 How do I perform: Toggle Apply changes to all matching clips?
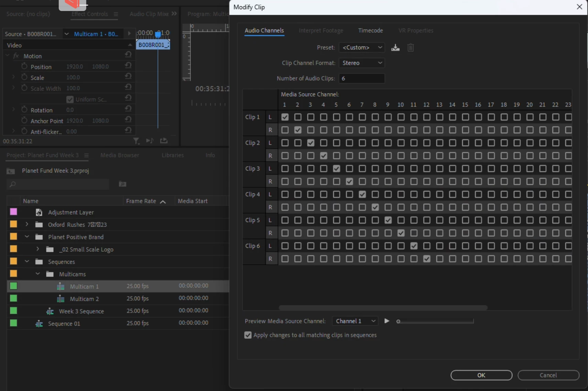click(248, 335)
